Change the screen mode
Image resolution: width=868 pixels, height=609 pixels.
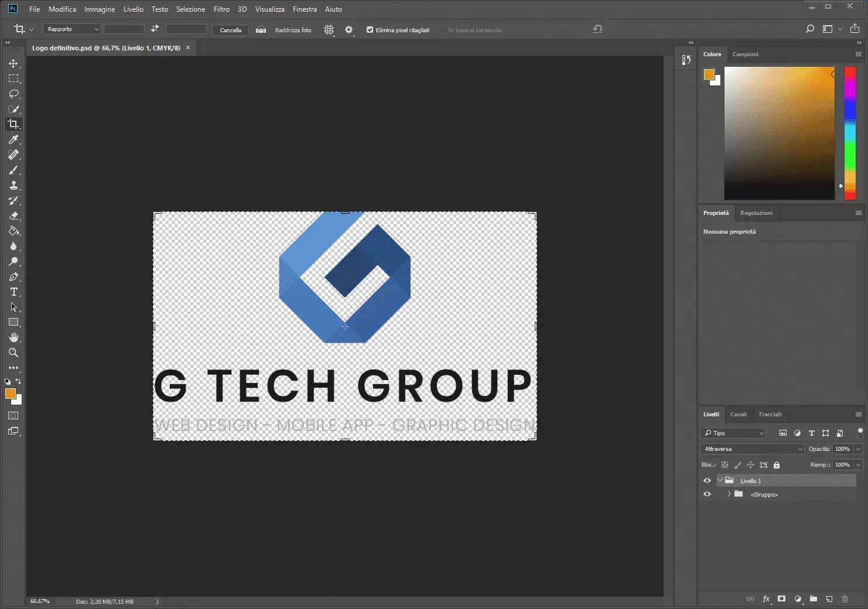[x=13, y=431]
